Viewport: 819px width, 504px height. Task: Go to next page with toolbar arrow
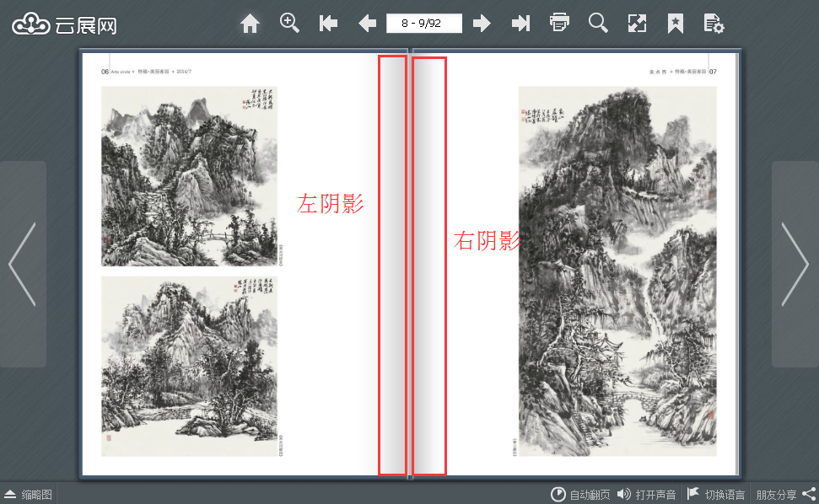(x=482, y=24)
